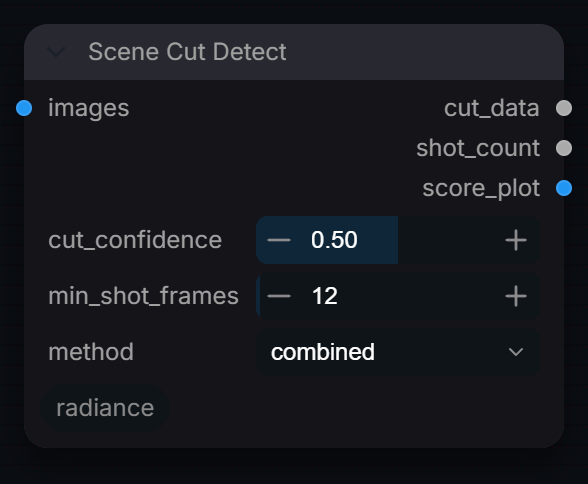Open the method dropdown showing combined
Viewport: 588px width, 484px height.
click(x=398, y=352)
